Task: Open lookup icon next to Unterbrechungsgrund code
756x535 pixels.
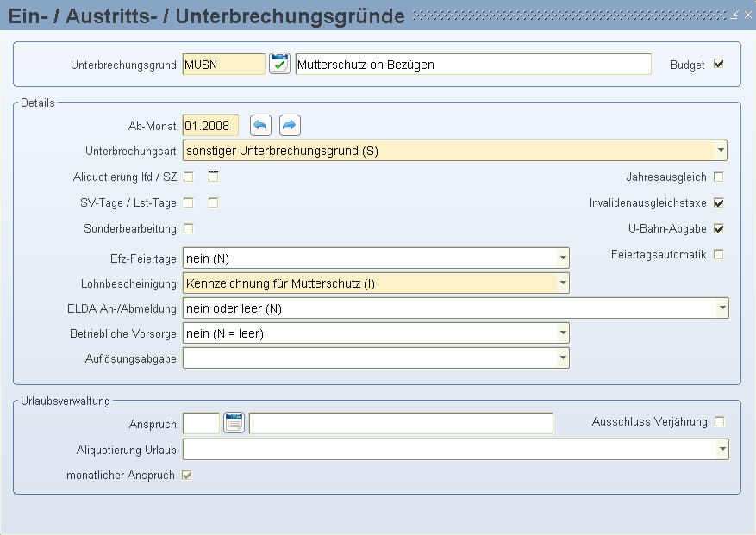Action: [279, 64]
